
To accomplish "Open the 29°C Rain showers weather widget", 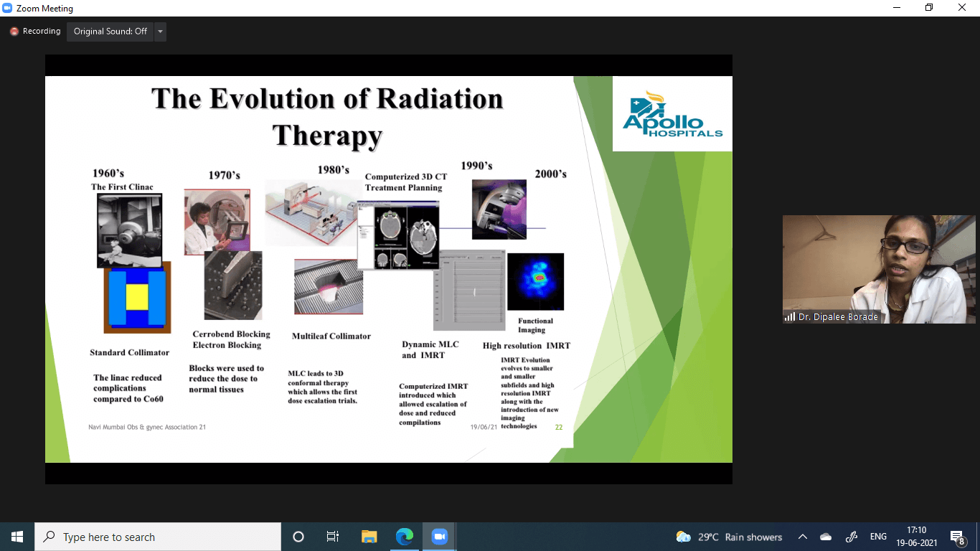I will (729, 537).
